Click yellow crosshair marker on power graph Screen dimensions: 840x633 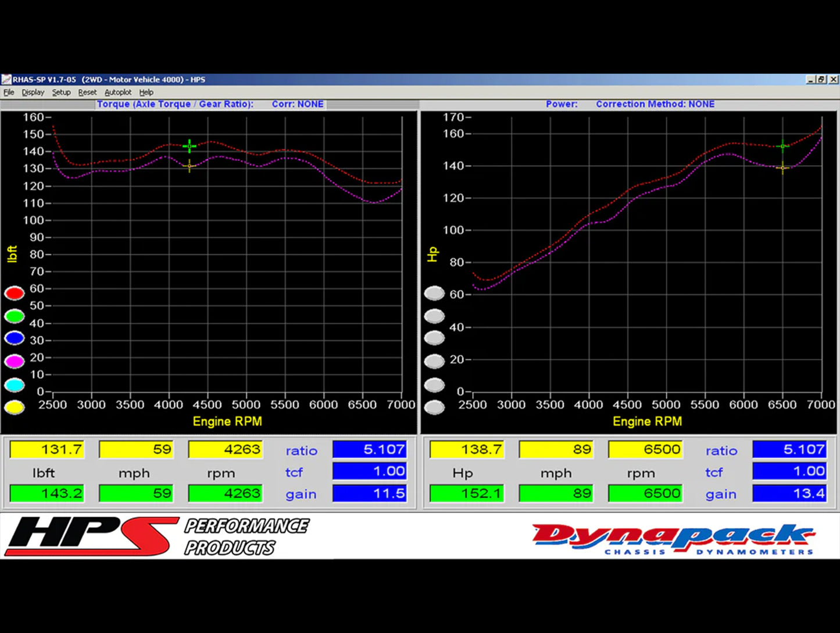(783, 168)
